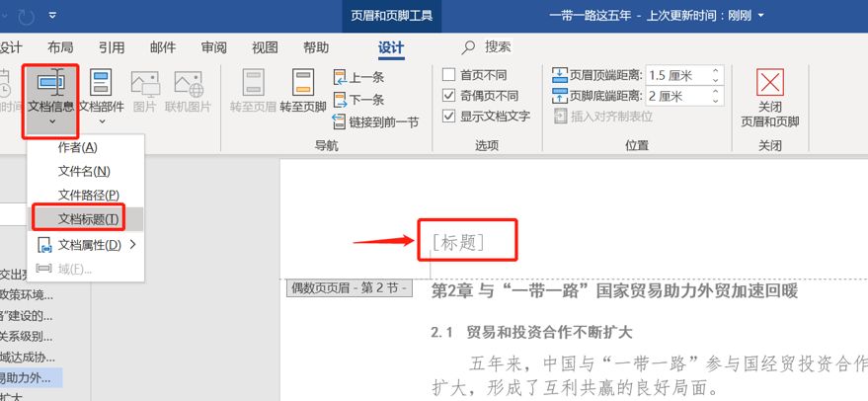Click the 页脚底端距离 icon
Screen dimensions: 868x401
click(x=560, y=96)
